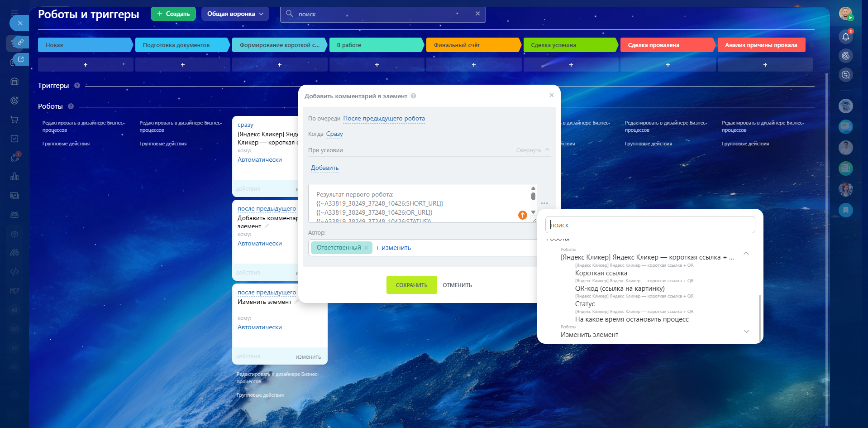Screen dimensions: 868x428
Task: Open the robot automation sidebar icon
Action: click(14, 215)
